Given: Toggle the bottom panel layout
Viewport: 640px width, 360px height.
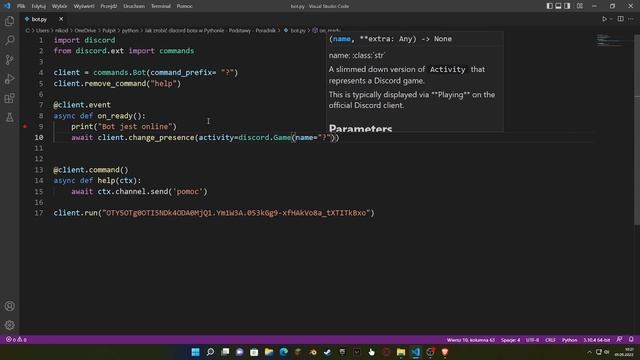Looking at the screenshot, I should point(558,6).
